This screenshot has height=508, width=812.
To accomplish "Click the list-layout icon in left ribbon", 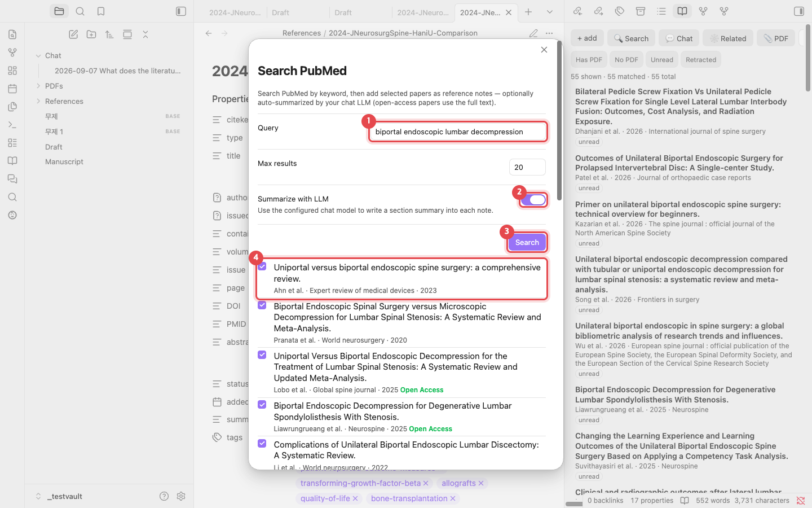I will 12,143.
